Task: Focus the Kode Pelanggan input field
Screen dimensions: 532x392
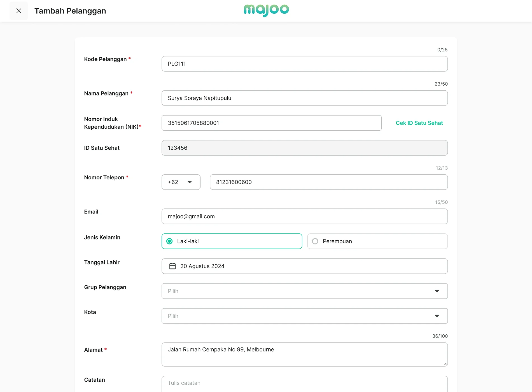Action: [304, 64]
